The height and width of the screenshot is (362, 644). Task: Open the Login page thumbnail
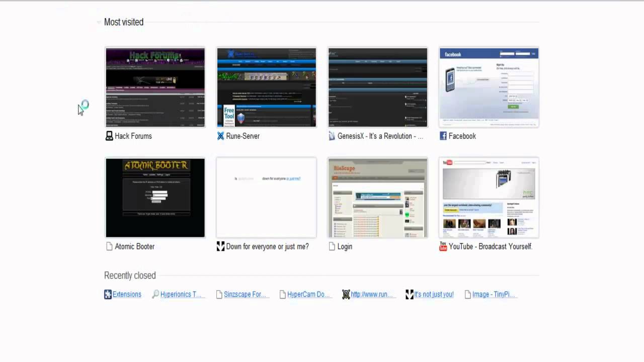(x=377, y=198)
